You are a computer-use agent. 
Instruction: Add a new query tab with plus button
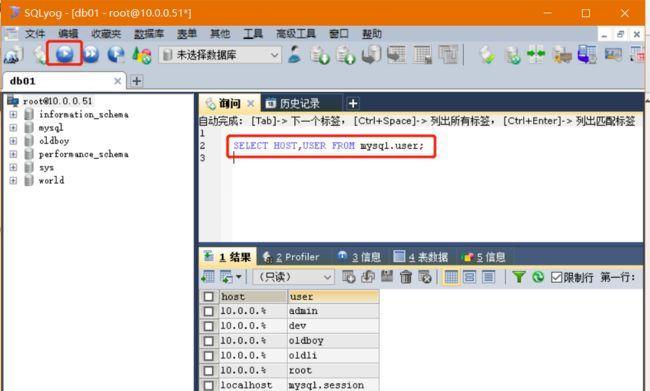click(353, 103)
